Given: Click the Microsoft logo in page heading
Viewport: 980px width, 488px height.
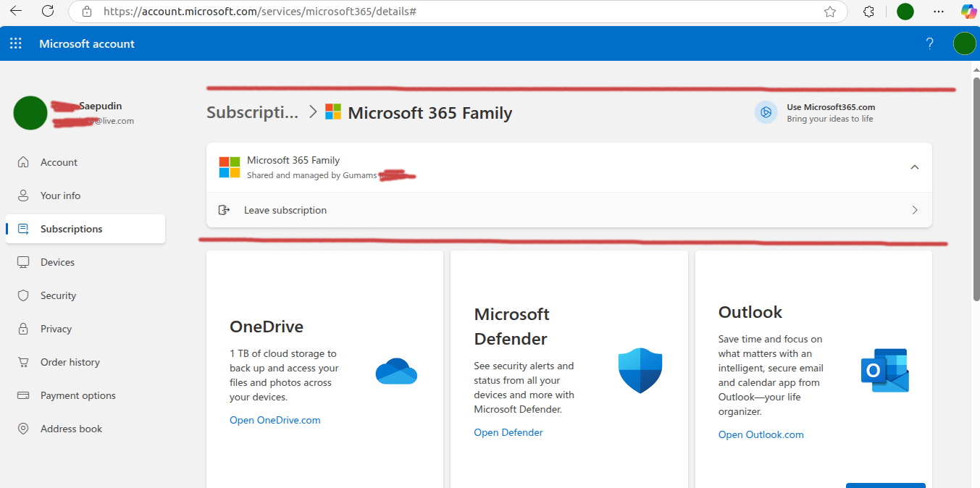Looking at the screenshot, I should pyautogui.click(x=333, y=112).
